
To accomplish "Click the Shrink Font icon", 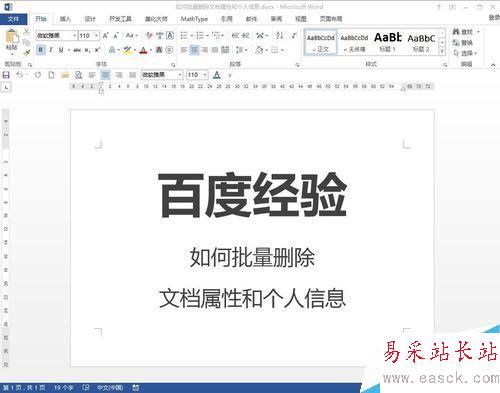I will coord(116,35).
